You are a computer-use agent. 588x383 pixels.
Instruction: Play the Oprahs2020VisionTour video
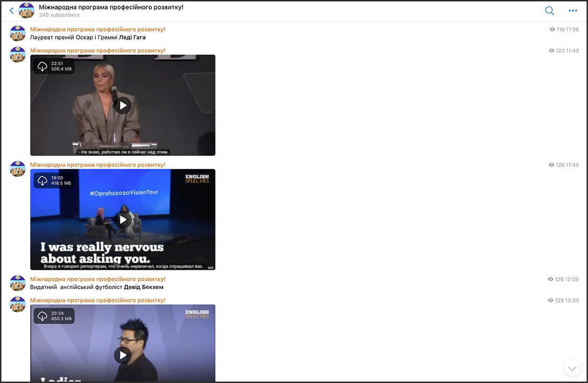[123, 219]
